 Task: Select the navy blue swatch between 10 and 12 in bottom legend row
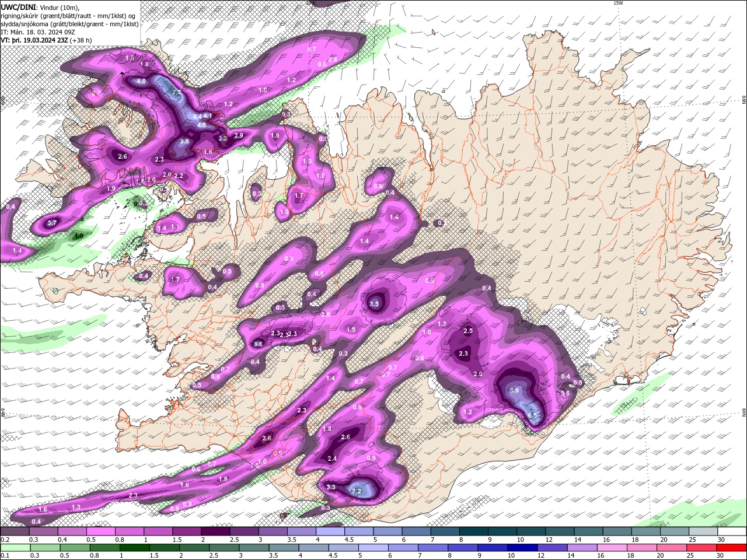[523, 548]
